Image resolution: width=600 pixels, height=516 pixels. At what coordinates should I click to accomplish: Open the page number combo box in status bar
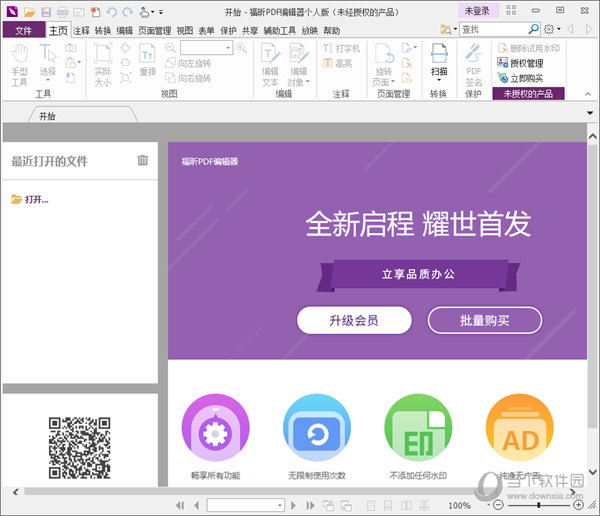pyautogui.click(x=246, y=505)
